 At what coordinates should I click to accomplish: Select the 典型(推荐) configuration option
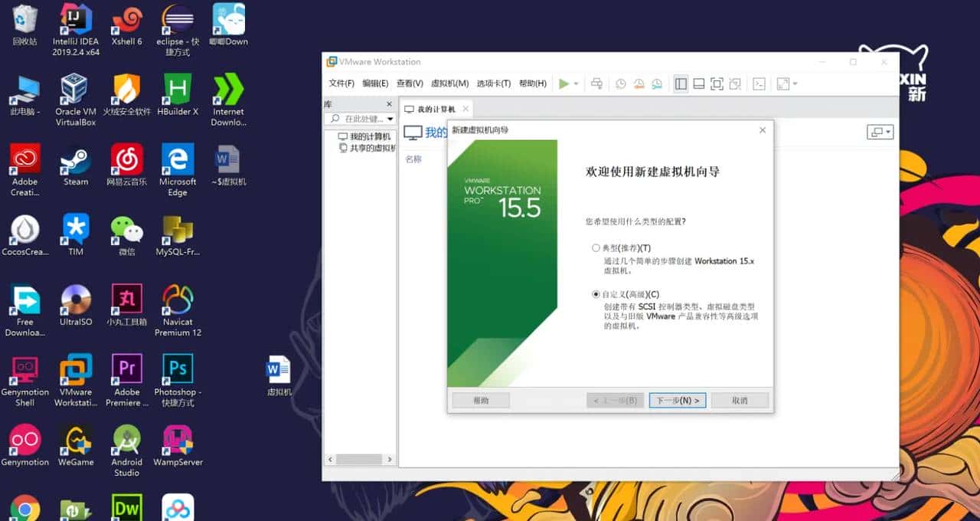click(x=595, y=247)
